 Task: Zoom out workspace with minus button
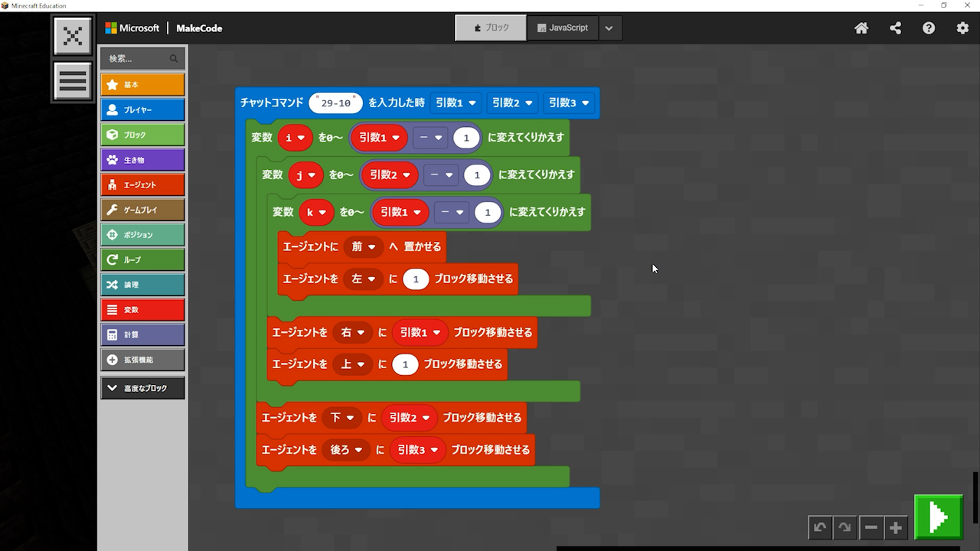871,527
